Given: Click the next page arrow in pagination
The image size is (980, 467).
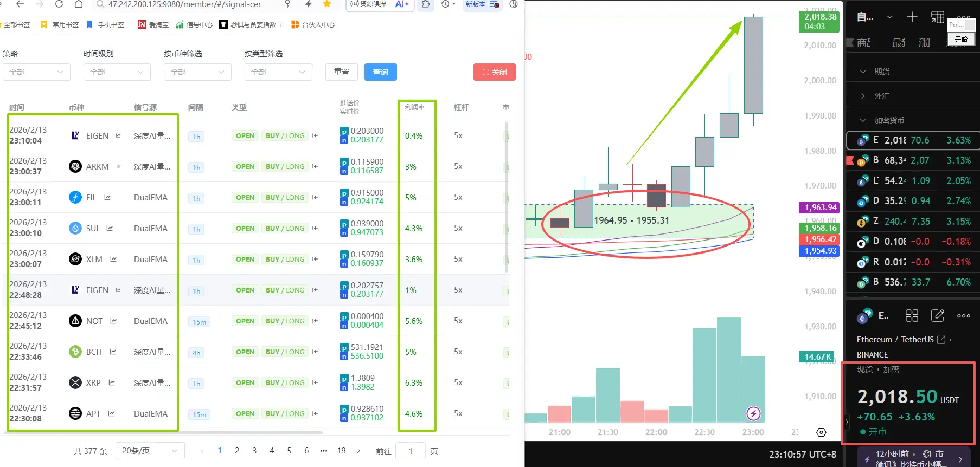Looking at the screenshot, I should coord(358,451).
